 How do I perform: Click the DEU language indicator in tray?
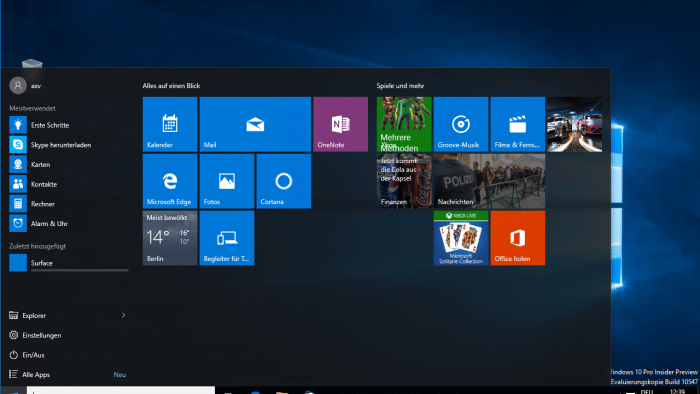click(x=646, y=391)
